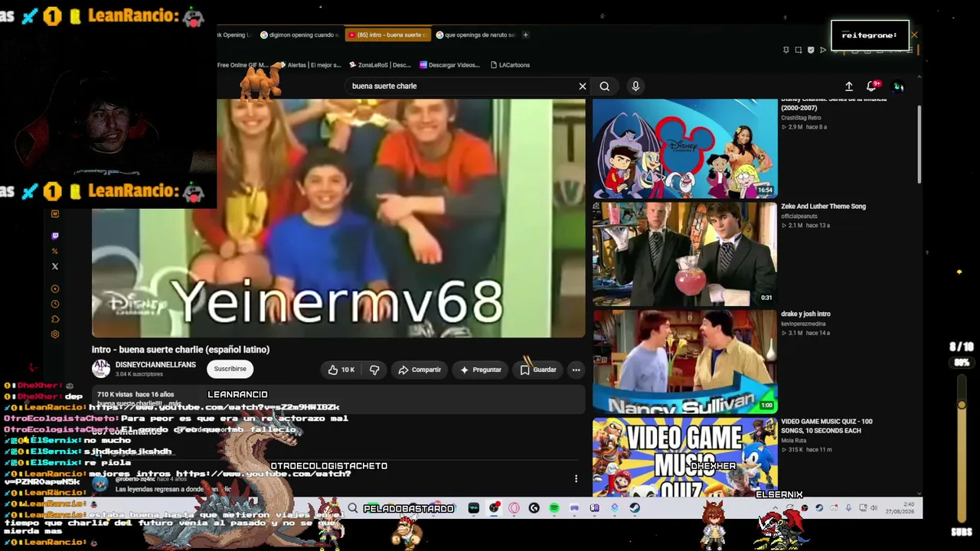Click the drake y josh intro title

pos(805,314)
